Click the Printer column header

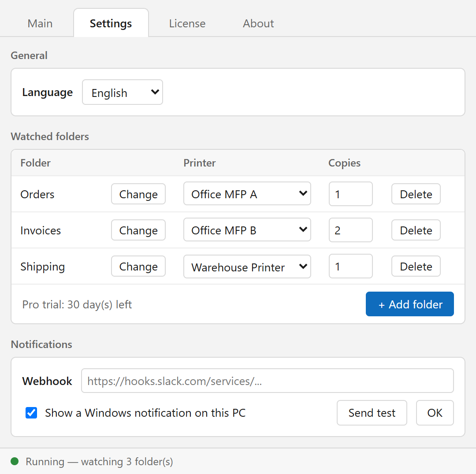(x=200, y=163)
